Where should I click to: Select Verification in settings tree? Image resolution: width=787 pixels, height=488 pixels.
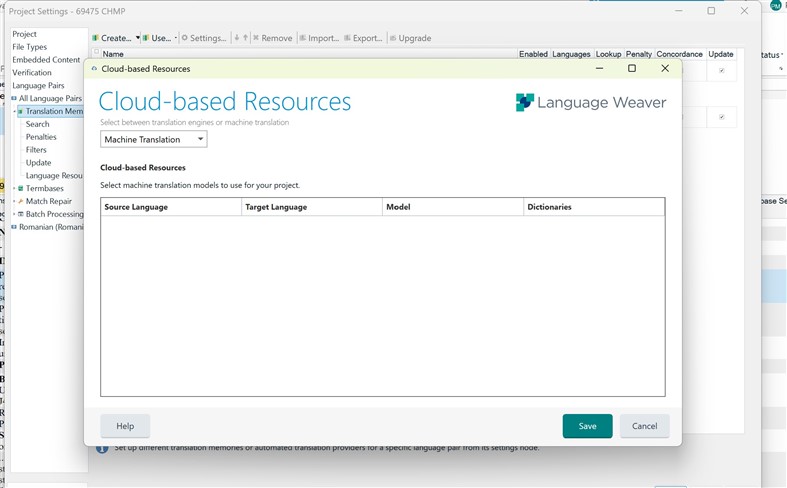point(32,73)
